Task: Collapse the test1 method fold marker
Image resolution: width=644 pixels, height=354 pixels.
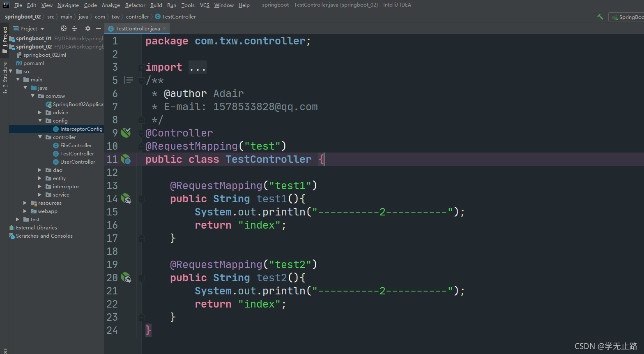Action: point(141,199)
